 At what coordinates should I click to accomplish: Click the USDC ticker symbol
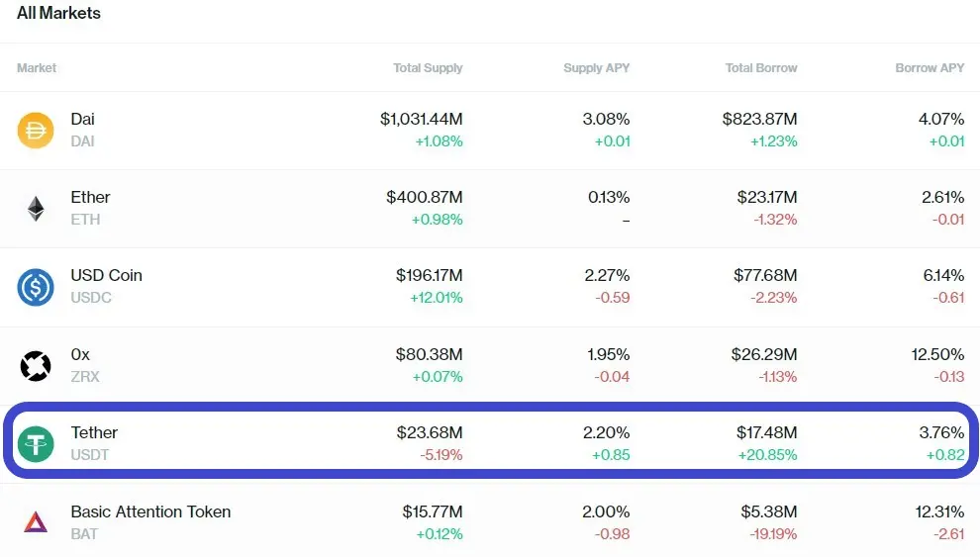(91, 298)
